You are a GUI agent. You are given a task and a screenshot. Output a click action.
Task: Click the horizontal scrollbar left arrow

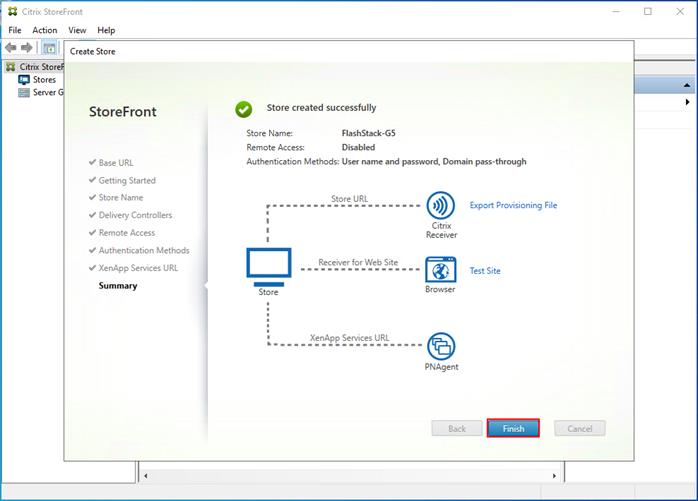tap(146, 476)
